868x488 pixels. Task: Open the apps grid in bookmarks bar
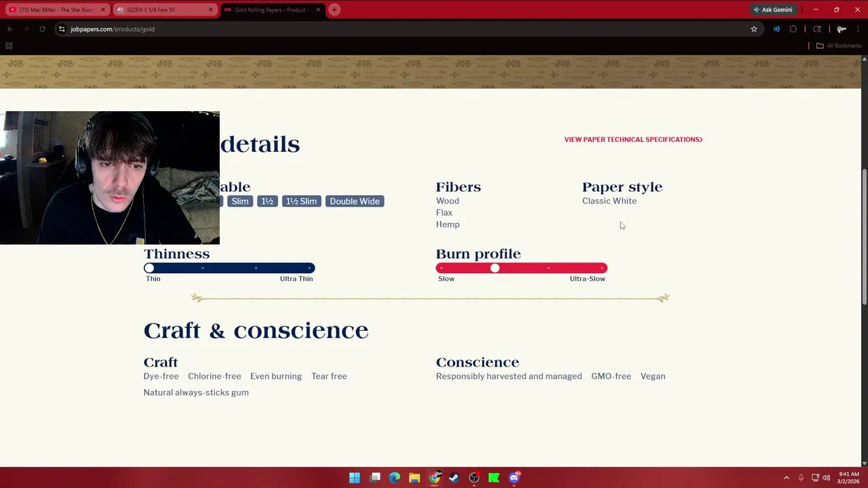tap(9, 45)
